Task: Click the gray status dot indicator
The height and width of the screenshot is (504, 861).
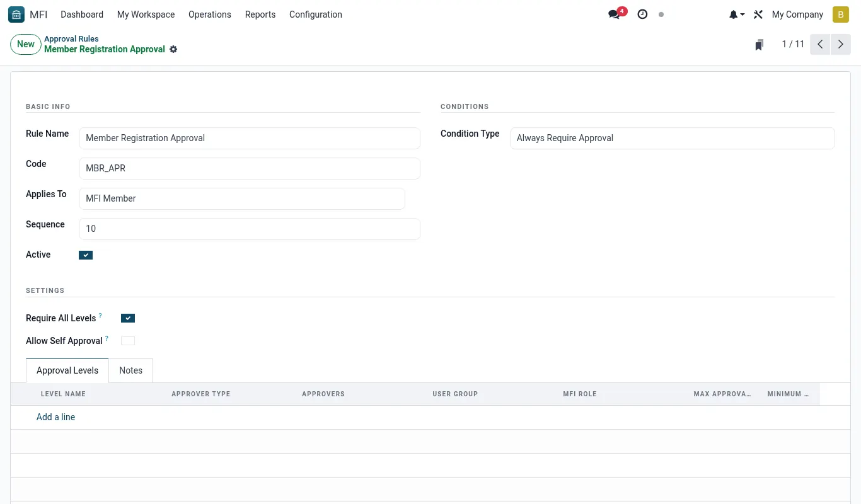Action: coord(661,14)
